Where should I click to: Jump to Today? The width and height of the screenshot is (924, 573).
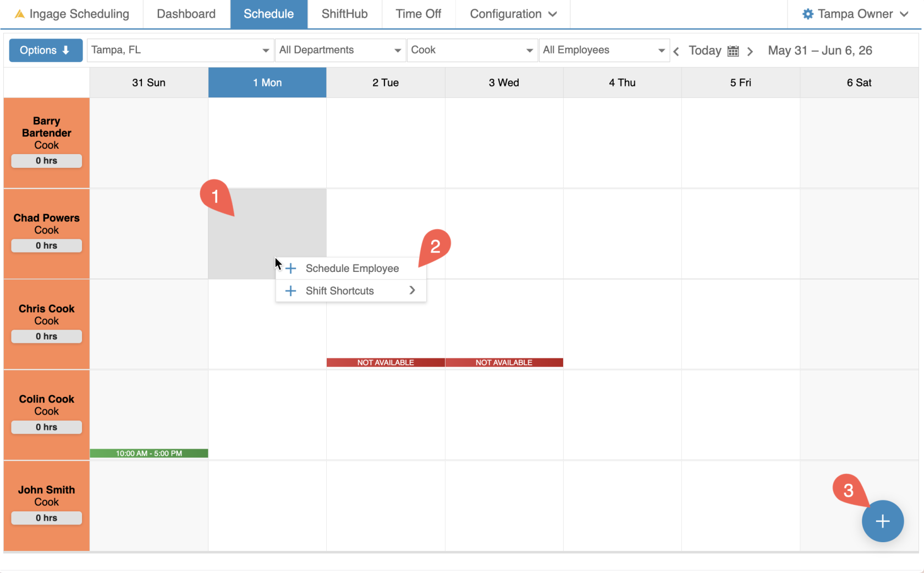(x=705, y=51)
